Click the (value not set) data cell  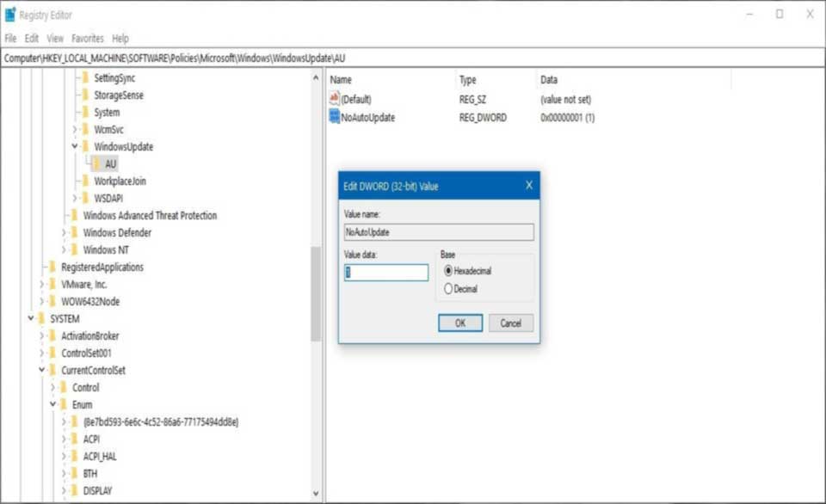[565, 100]
